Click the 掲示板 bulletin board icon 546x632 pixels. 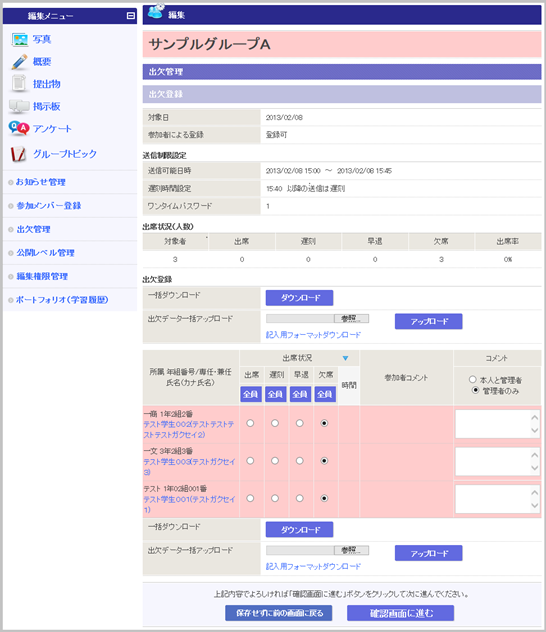coord(19,106)
